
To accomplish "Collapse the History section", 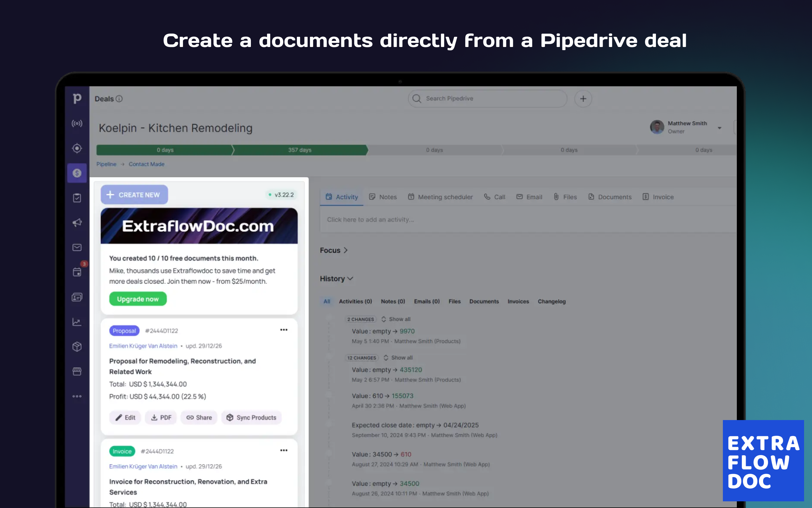I will click(336, 278).
